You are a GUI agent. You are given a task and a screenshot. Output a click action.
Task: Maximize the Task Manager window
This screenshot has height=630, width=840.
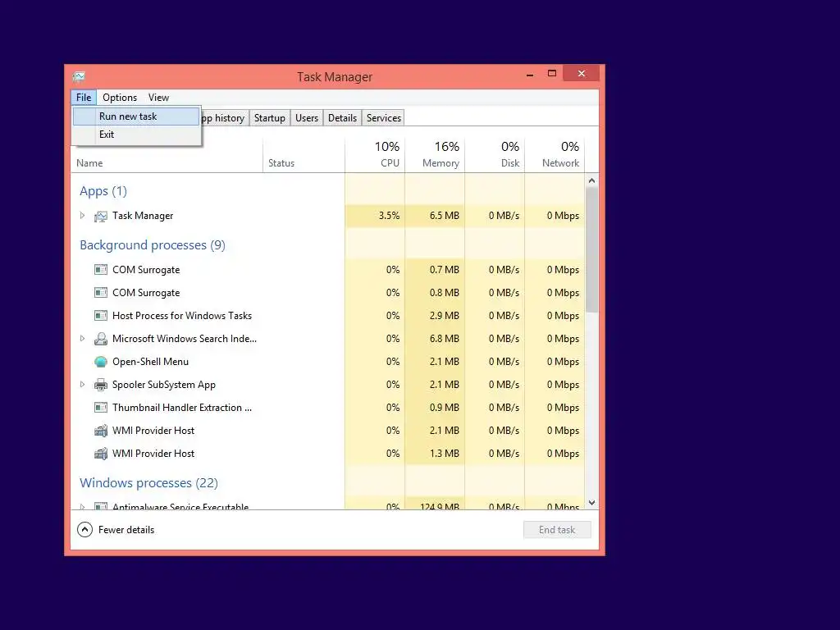(x=552, y=73)
